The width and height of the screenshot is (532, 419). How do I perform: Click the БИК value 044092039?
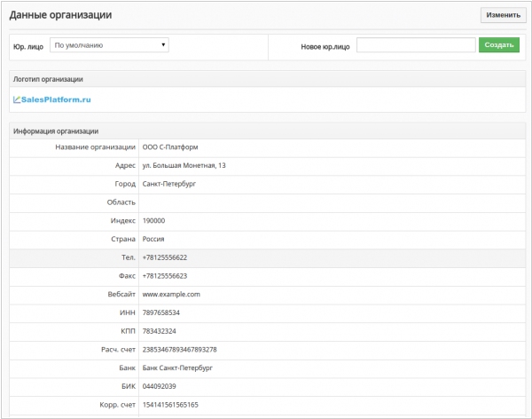coord(159,386)
